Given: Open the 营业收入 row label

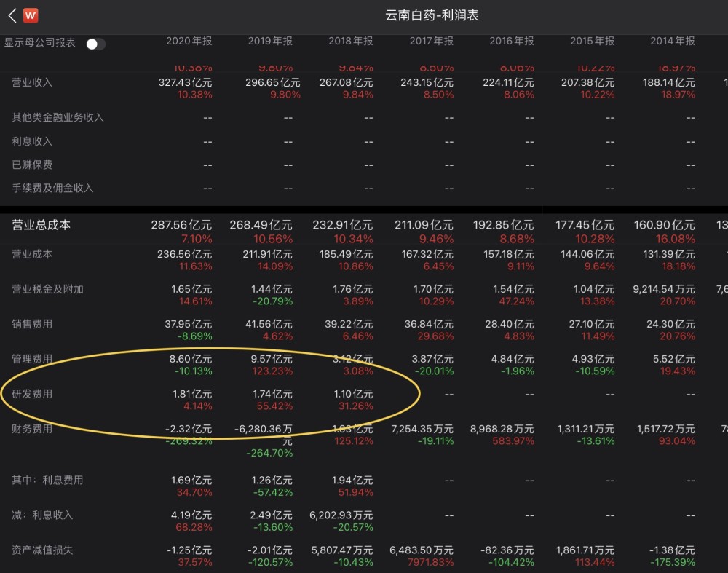Looking at the screenshot, I should (32, 82).
